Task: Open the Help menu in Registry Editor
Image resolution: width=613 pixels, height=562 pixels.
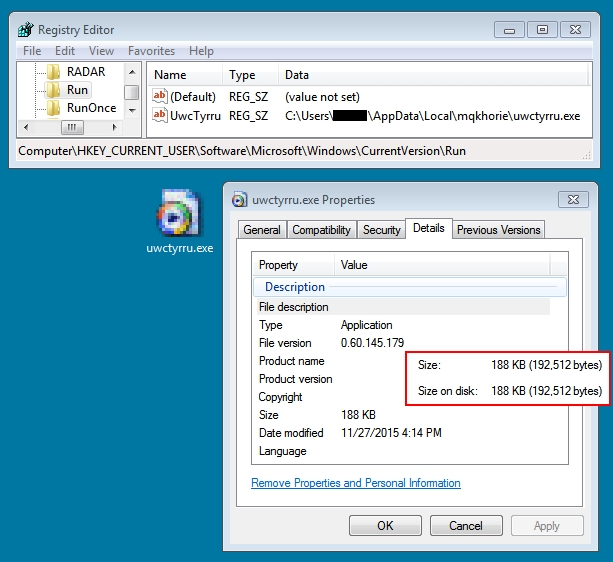Action: [x=201, y=51]
